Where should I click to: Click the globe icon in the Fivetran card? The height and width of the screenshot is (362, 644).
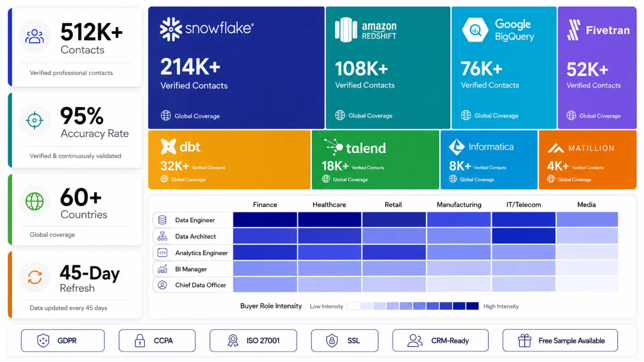tap(571, 116)
